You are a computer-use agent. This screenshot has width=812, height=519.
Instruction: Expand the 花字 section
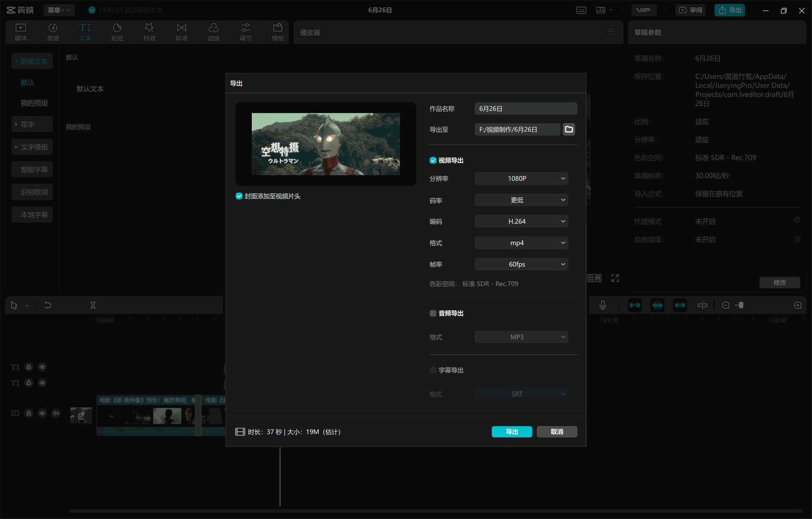[x=32, y=124]
